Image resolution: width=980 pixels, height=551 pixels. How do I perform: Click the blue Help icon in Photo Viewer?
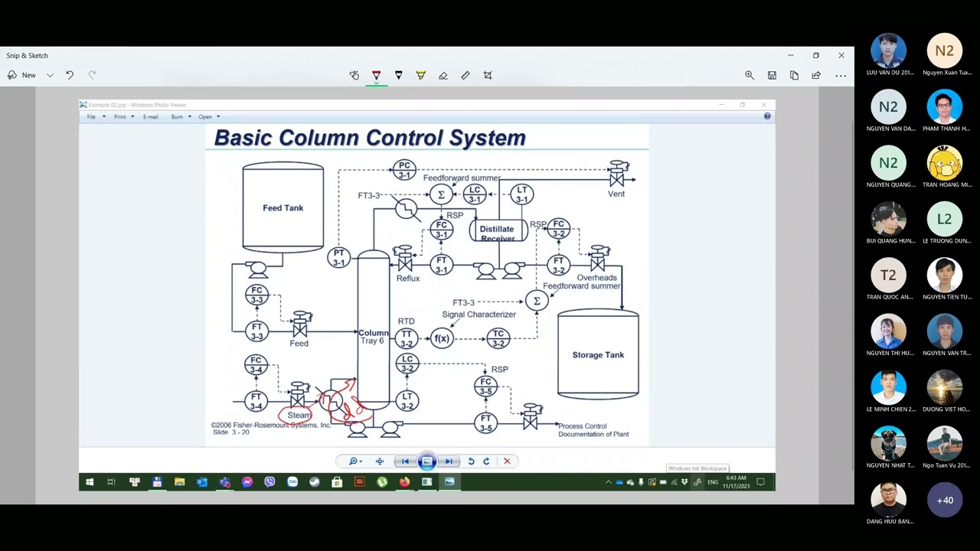click(x=767, y=116)
